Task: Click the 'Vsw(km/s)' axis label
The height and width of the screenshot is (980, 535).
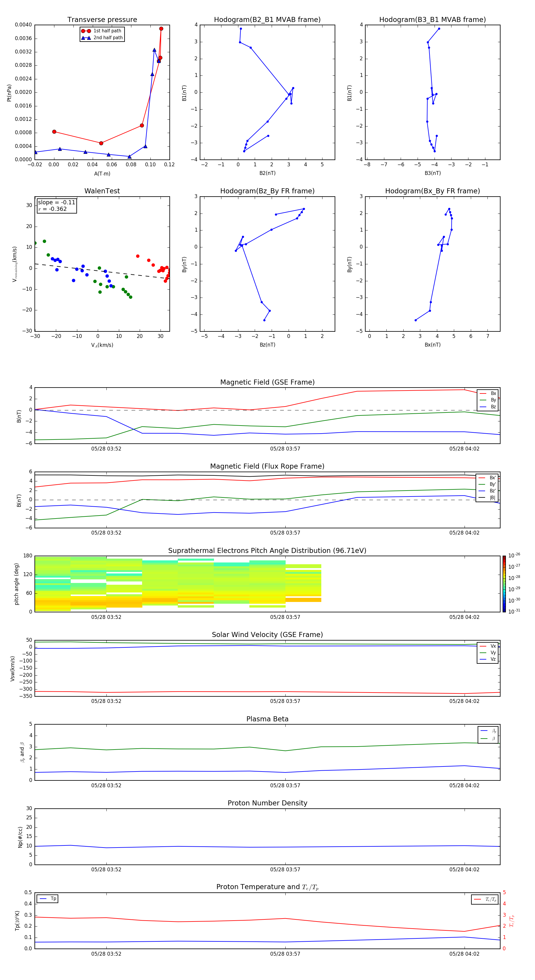Action: (12, 668)
